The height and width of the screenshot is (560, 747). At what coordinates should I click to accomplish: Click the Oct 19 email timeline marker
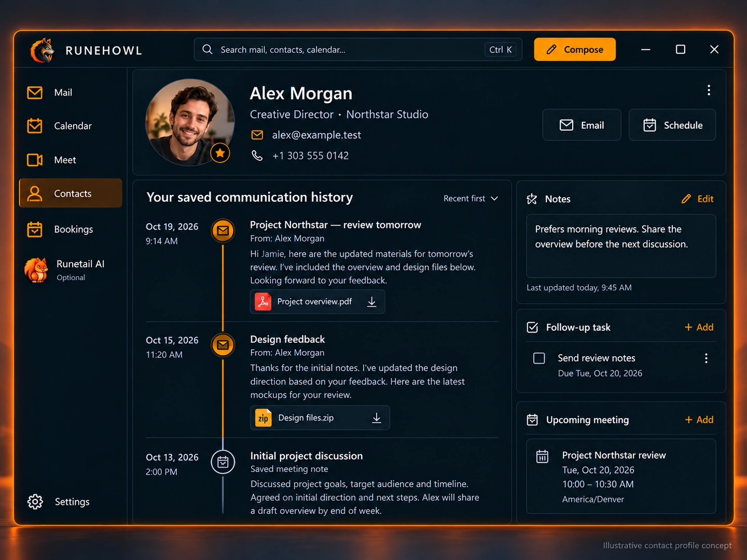[x=223, y=231]
